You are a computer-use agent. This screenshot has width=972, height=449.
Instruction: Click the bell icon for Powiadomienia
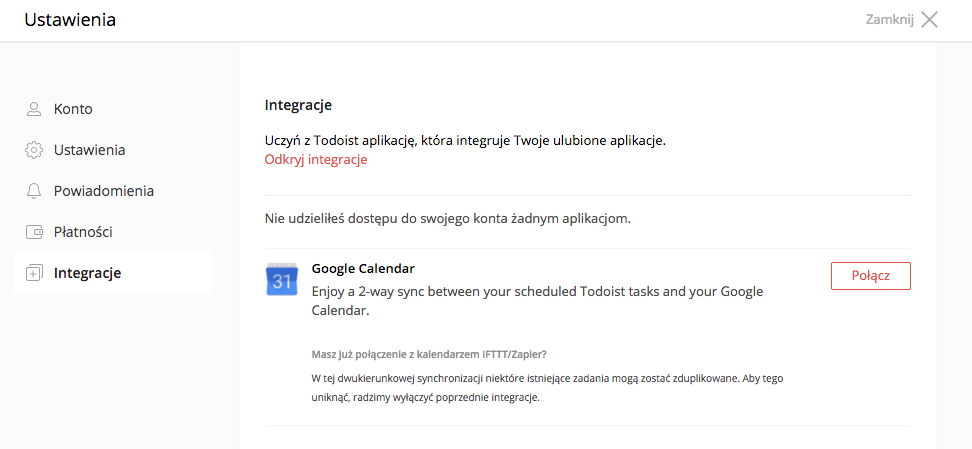[x=33, y=191]
